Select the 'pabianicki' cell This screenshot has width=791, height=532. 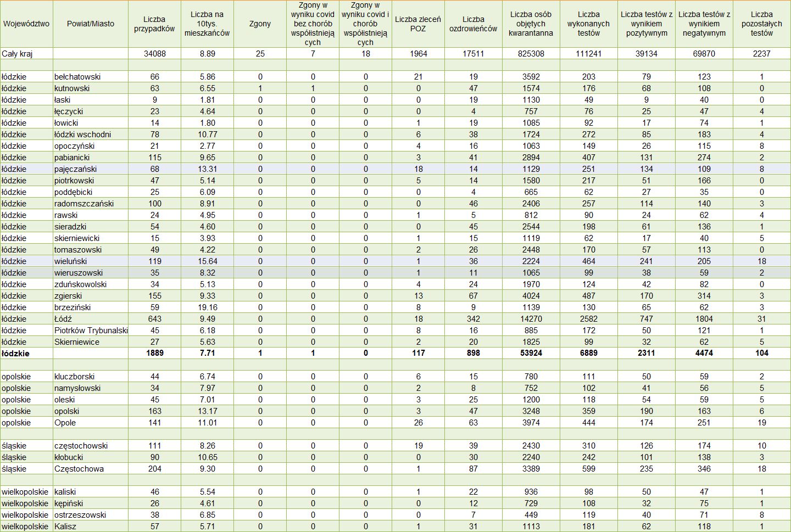[x=91, y=158]
